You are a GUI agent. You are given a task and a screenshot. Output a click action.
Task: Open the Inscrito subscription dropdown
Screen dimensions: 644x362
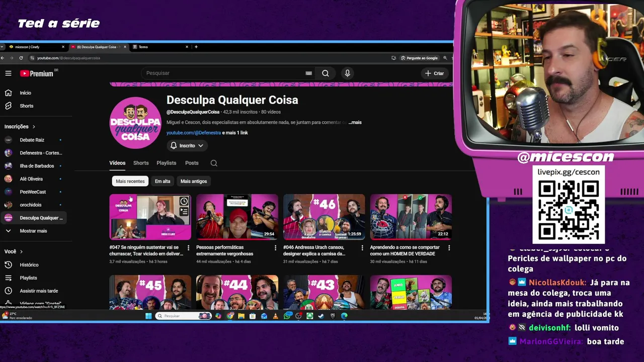click(187, 146)
